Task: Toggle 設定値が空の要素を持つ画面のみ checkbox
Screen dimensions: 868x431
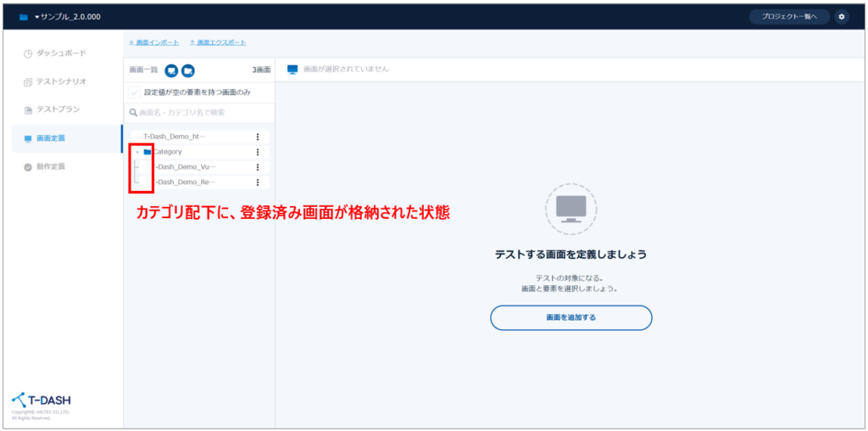Action: 135,92
